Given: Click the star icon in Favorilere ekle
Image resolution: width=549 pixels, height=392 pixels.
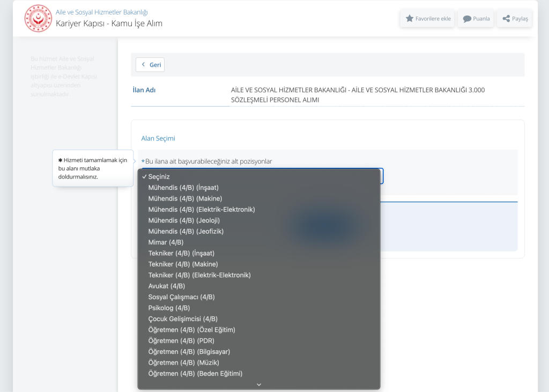Looking at the screenshot, I should point(410,18).
